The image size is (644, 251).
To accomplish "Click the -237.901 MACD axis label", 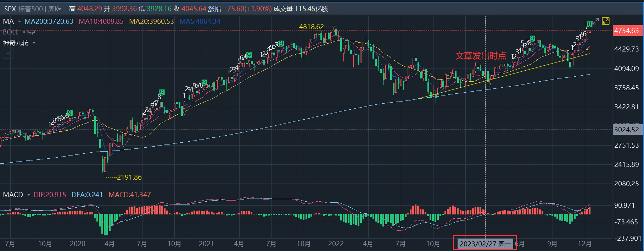I will click(628, 238).
